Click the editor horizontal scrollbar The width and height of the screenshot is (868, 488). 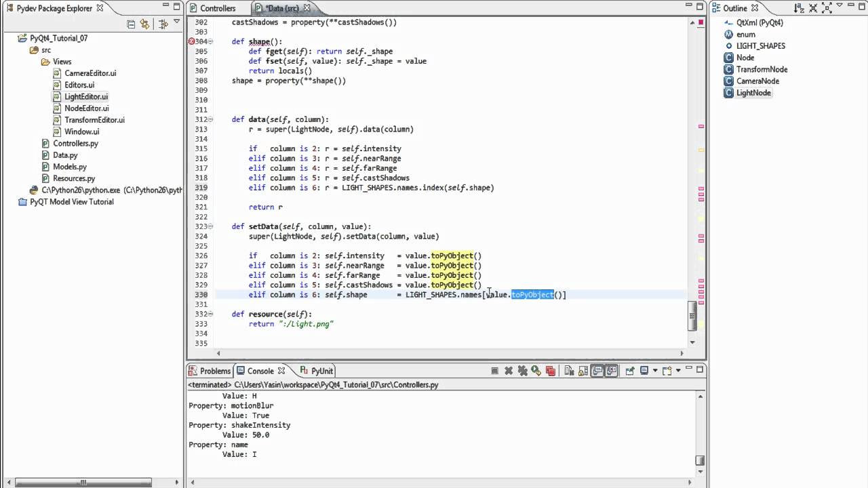click(x=450, y=353)
